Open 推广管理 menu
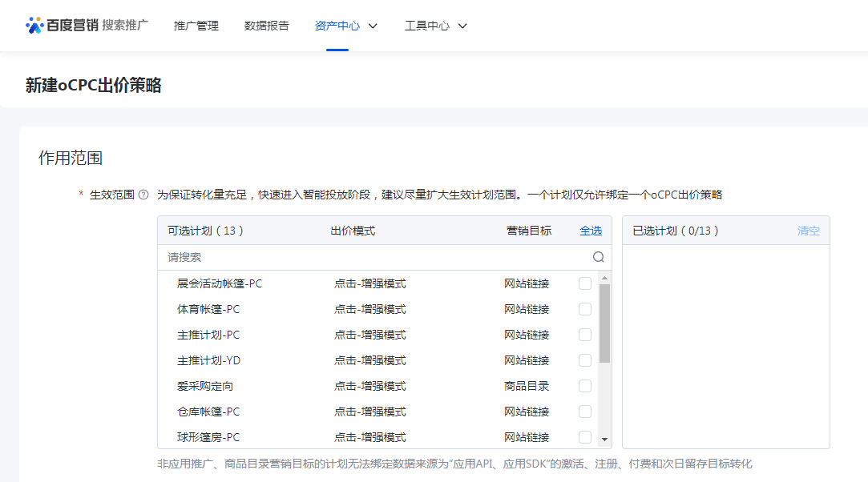The width and height of the screenshot is (868, 482). click(x=196, y=26)
